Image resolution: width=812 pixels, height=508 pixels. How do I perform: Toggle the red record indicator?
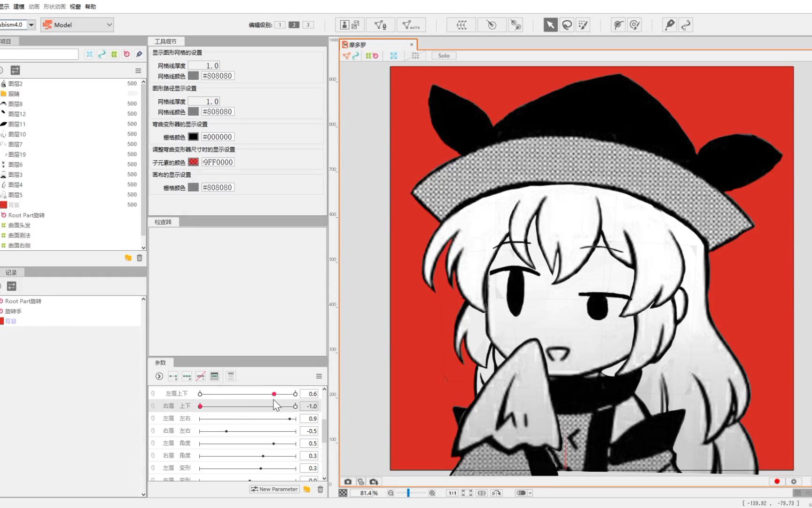click(x=777, y=482)
